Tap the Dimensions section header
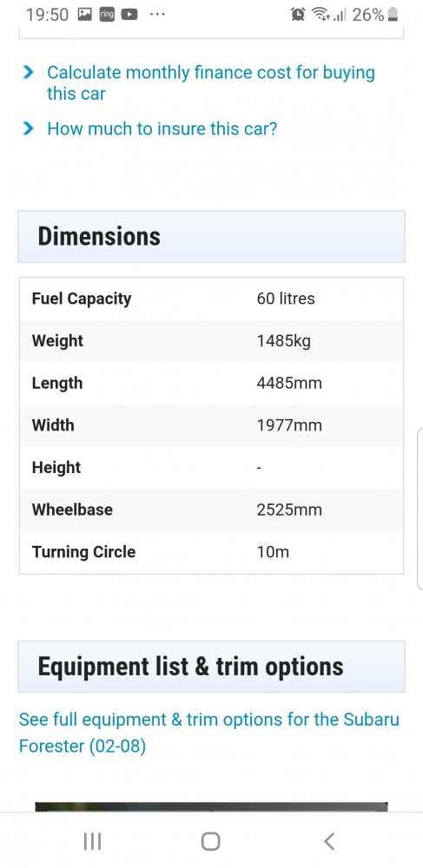The width and height of the screenshot is (423, 868). tap(211, 236)
